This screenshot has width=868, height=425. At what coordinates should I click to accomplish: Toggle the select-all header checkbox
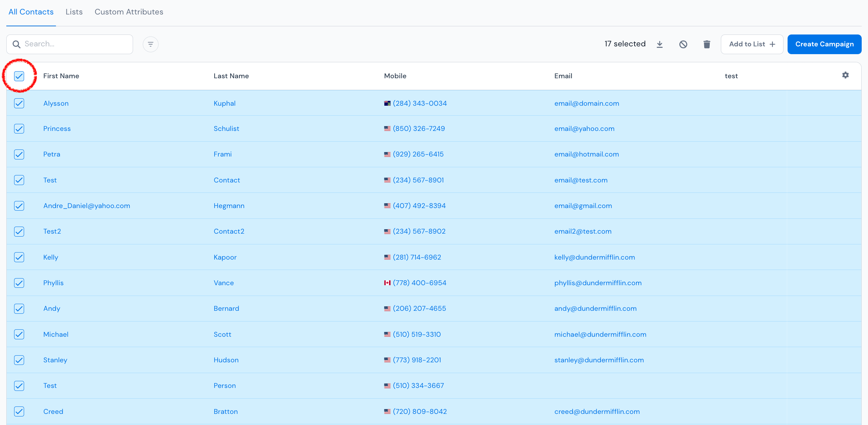pyautogui.click(x=19, y=76)
